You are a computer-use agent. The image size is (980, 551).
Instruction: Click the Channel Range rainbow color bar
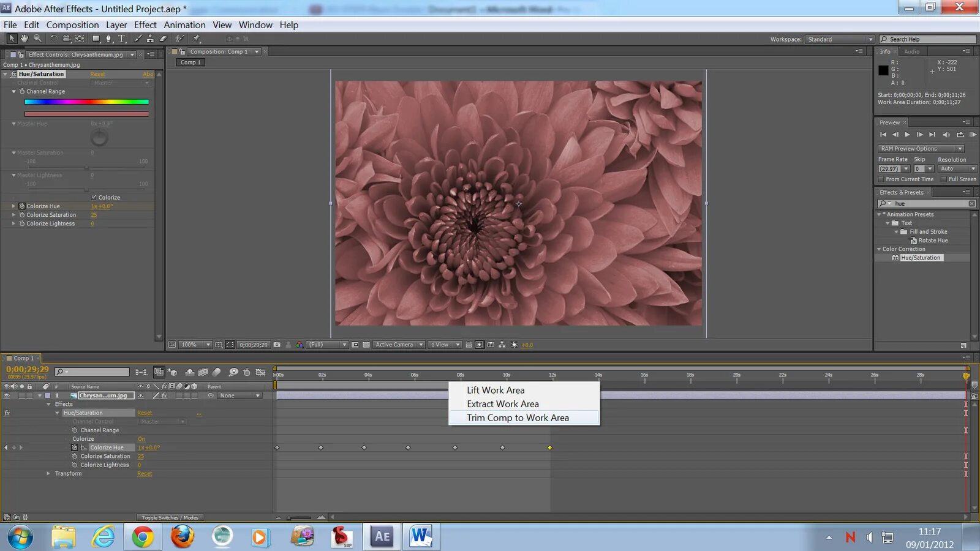86,102
